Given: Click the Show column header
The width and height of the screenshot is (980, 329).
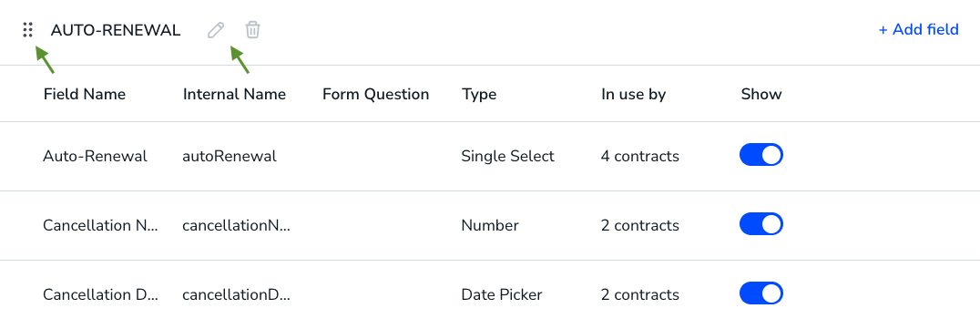Looking at the screenshot, I should (x=761, y=95).
